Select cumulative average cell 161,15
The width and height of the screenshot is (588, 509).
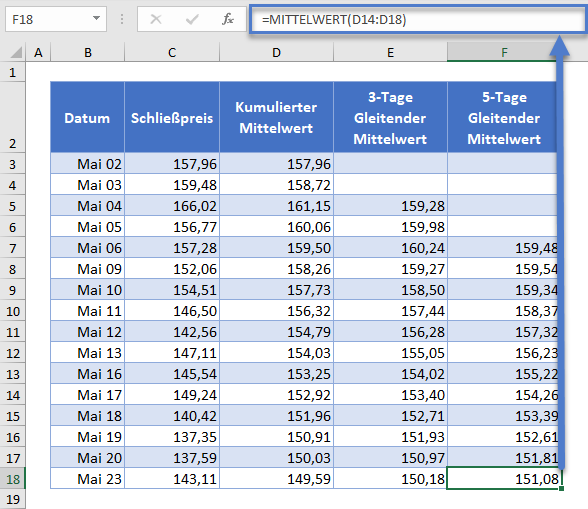point(276,206)
